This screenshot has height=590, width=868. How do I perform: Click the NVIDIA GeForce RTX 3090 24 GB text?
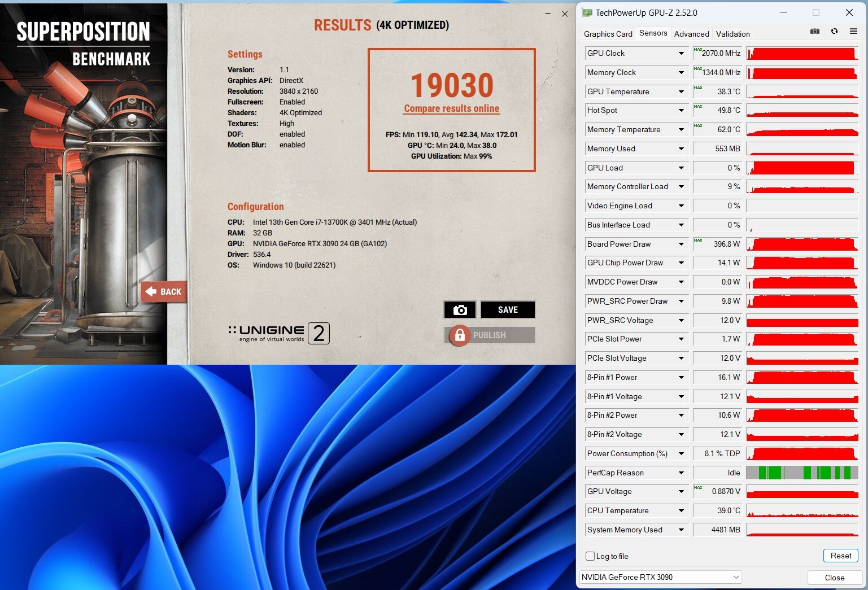pyautogui.click(x=320, y=244)
